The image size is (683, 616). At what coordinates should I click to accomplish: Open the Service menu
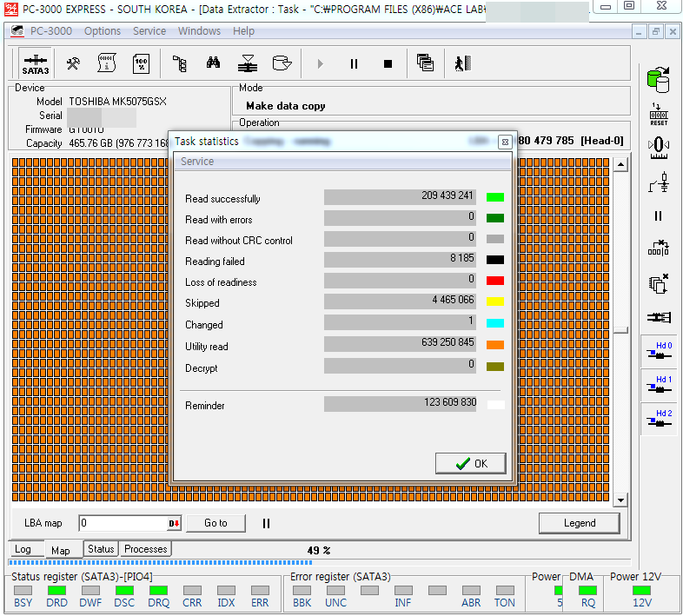point(149,31)
